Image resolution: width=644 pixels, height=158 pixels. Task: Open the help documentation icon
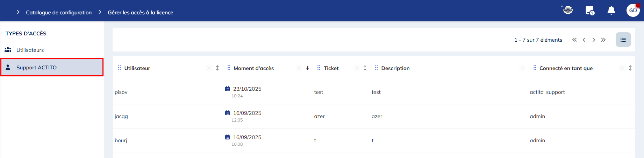(x=590, y=11)
